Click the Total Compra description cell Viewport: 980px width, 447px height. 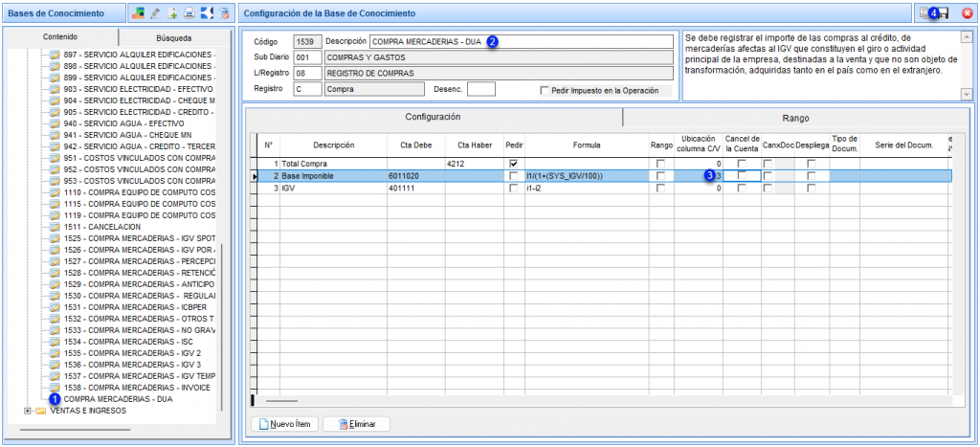pos(333,163)
